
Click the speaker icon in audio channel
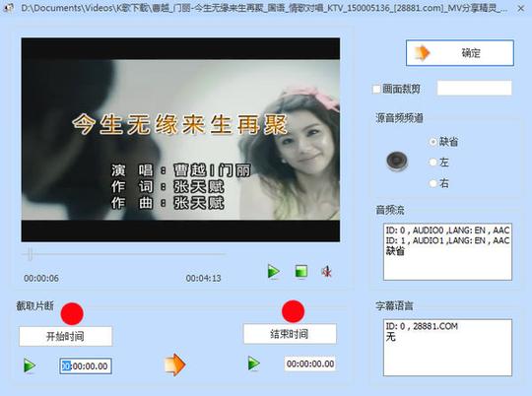397,162
